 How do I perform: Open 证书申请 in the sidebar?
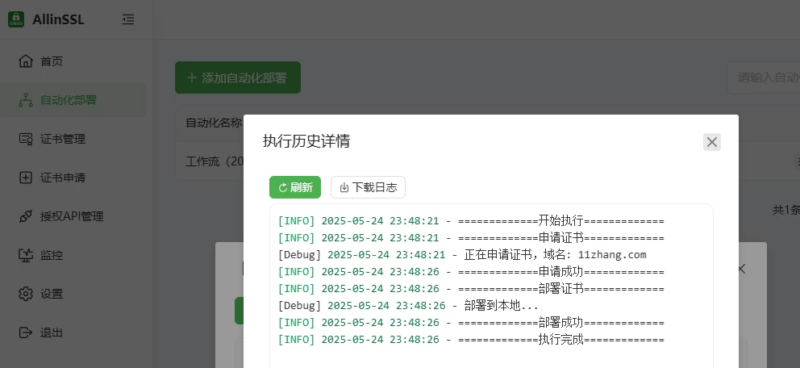tap(73, 178)
